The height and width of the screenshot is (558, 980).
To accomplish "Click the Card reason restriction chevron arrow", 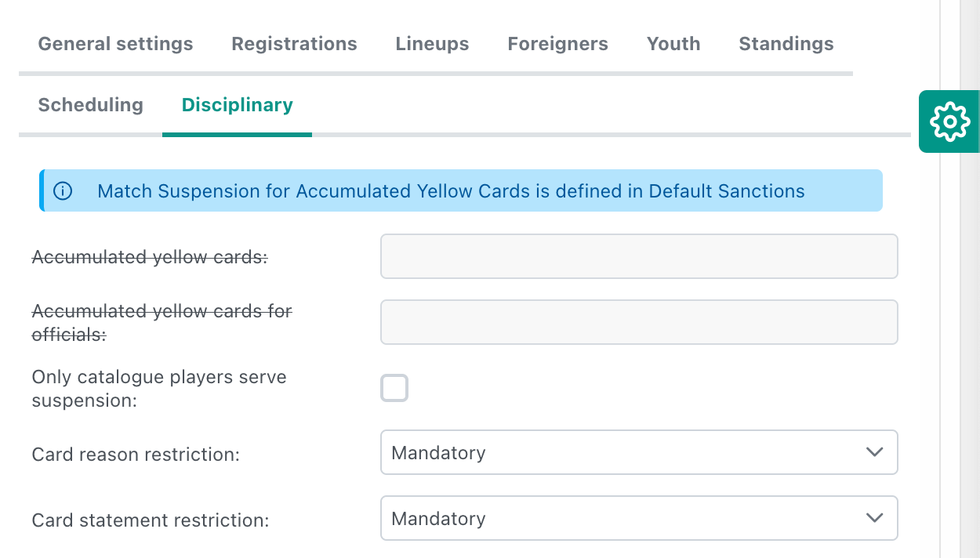I will click(874, 452).
